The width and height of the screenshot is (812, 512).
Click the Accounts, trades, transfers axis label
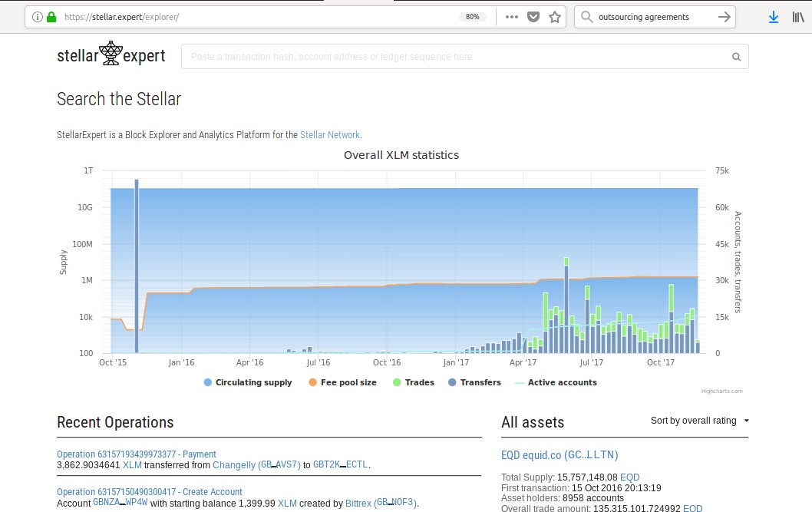click(x=738, y=262)
